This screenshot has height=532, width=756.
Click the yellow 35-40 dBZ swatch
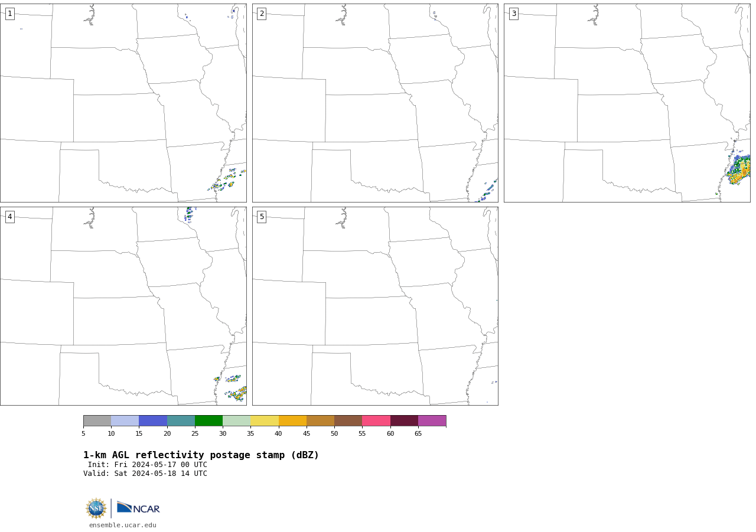click(x=265, y=421)
